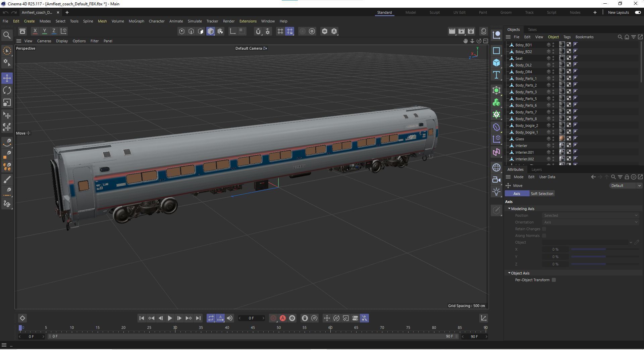
Task: Click the Floor/sky globe icon
Action: tap(496, 167)
